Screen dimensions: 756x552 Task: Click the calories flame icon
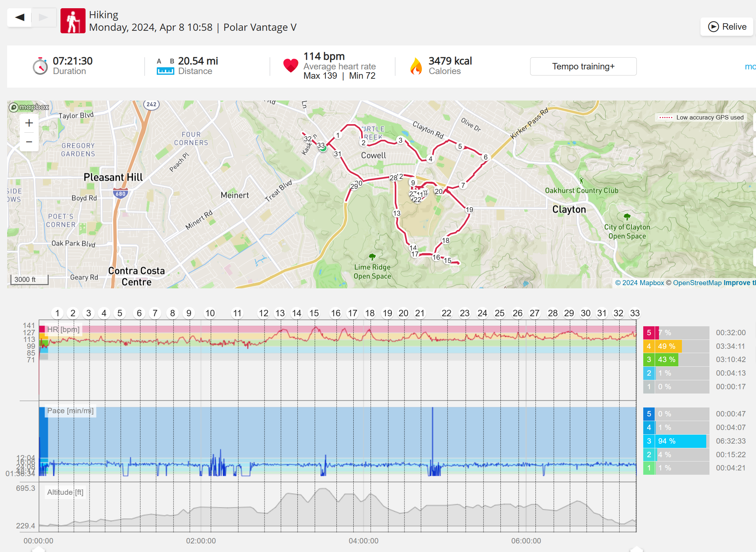(416, 66)
